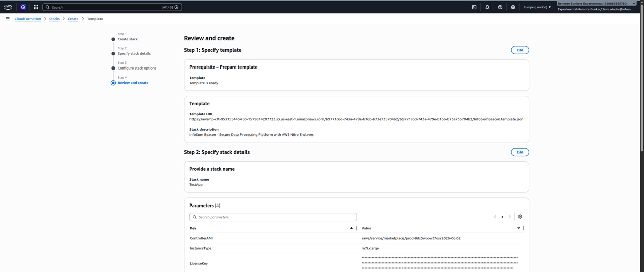Edit Step 2 Specify stack details
Image resolution: width=644 pixels, height=272 pixels.
[x=520, y=152]
